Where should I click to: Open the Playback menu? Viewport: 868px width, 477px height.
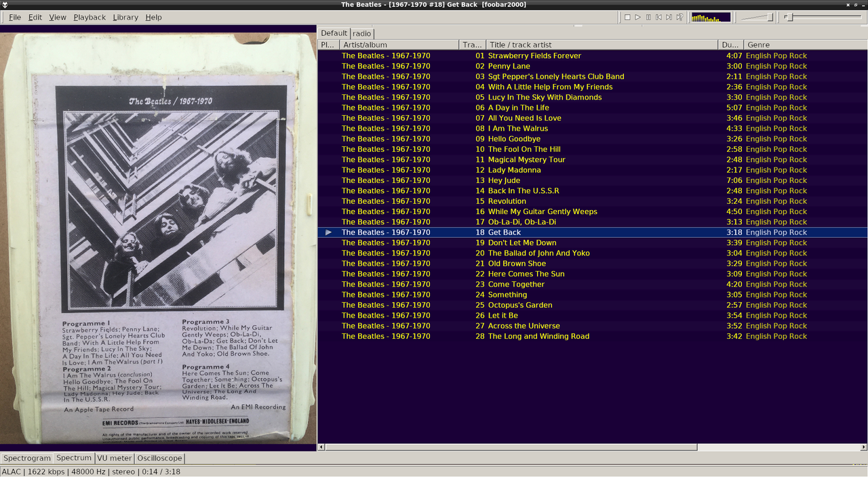tap(90, 17)
